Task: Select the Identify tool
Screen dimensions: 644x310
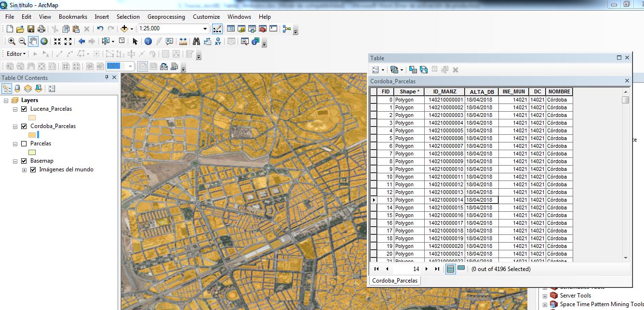Action: tap(148, 41)
